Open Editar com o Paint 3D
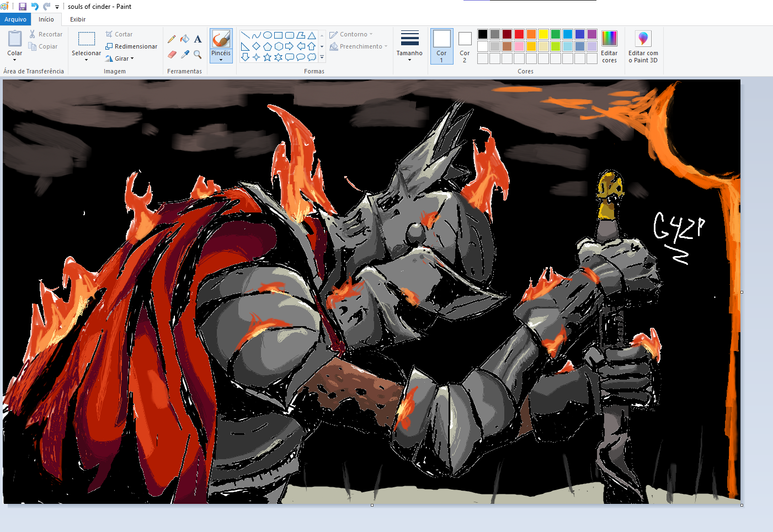Image resolution: width=773 pixels, height=532 pixels. click(643, 46)
